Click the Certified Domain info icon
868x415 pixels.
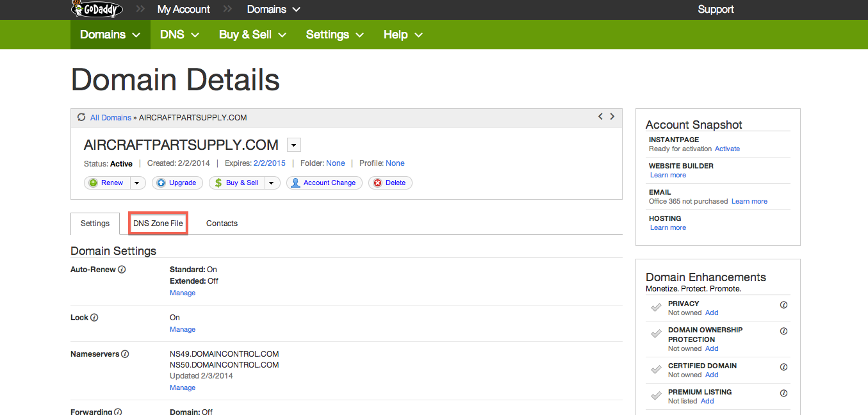[783, 367]
